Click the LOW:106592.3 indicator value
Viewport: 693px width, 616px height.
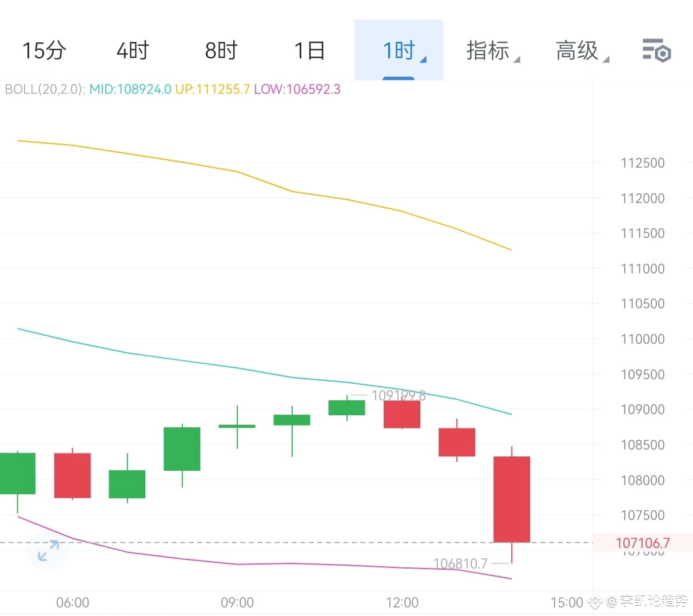tap(297, 89)
